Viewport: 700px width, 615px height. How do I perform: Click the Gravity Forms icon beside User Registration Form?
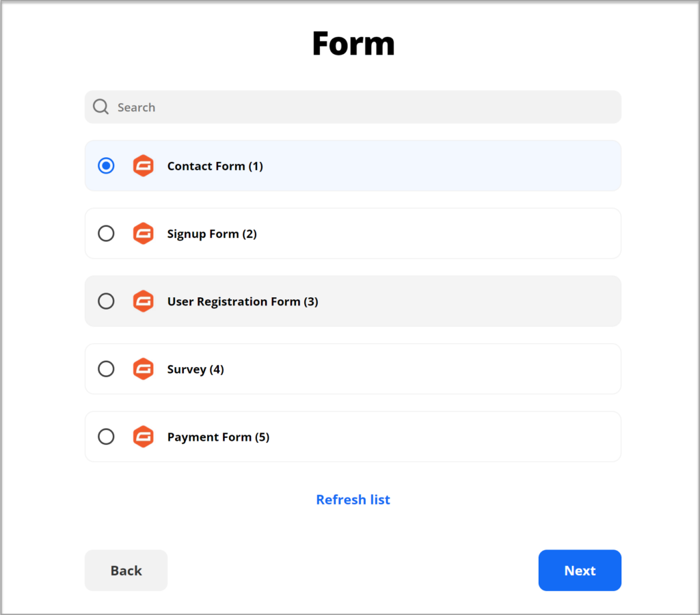click(x=144, y=301)
